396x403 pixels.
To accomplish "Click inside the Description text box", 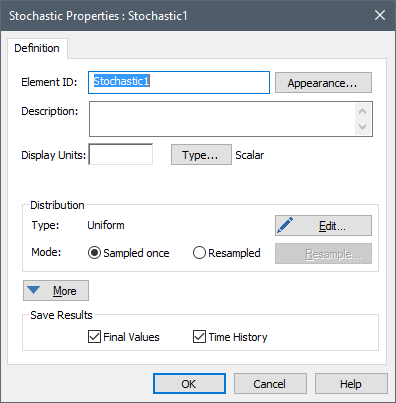I will point(231,119).
